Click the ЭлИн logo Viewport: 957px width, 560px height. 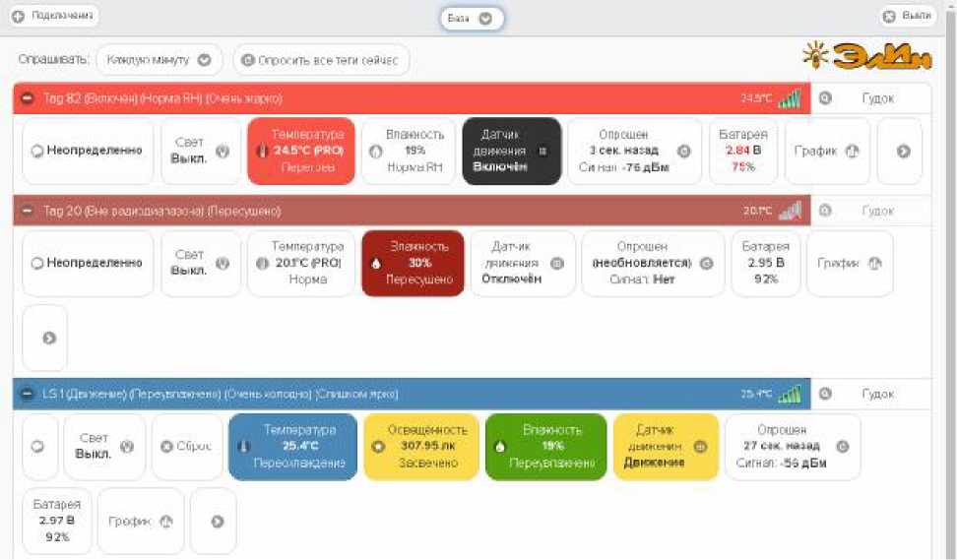[x=867, y=56]
